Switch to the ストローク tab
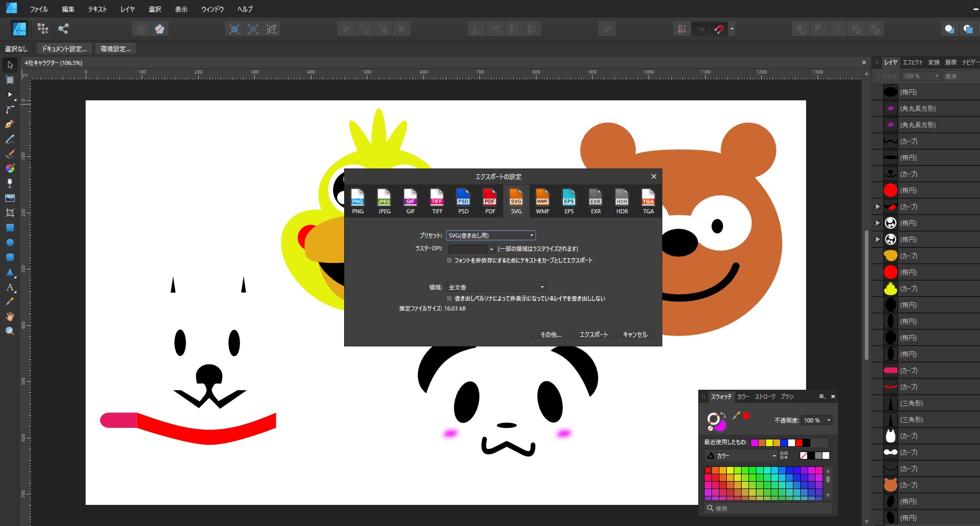This screenshot has width=980, height=526. (x=765, y=397)
